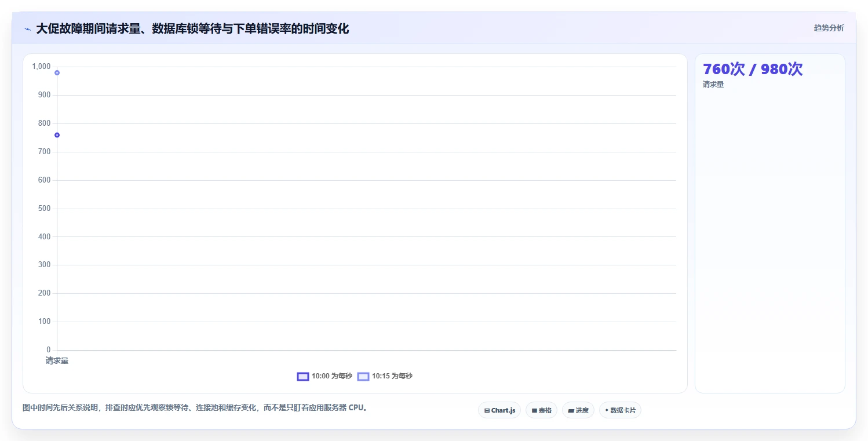Click the Chart.js chip
This screenshot has height=441, width=868.
click(x=499, y=410)
